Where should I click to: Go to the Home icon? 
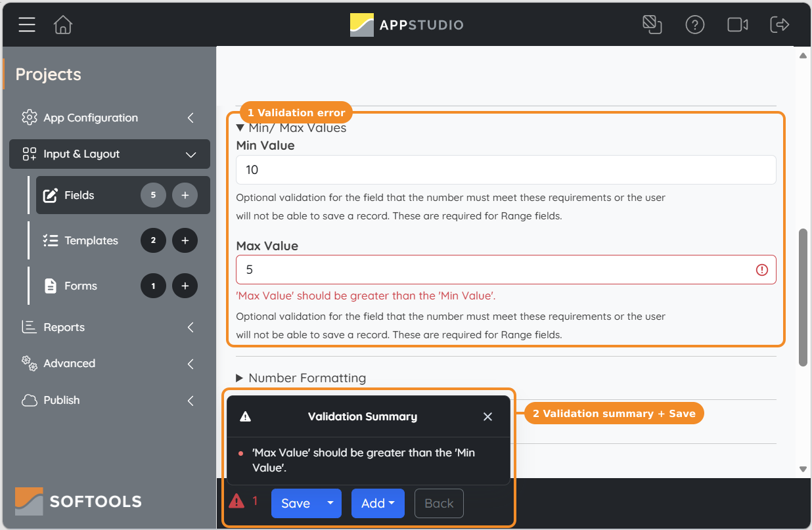(x=63, y=25)
